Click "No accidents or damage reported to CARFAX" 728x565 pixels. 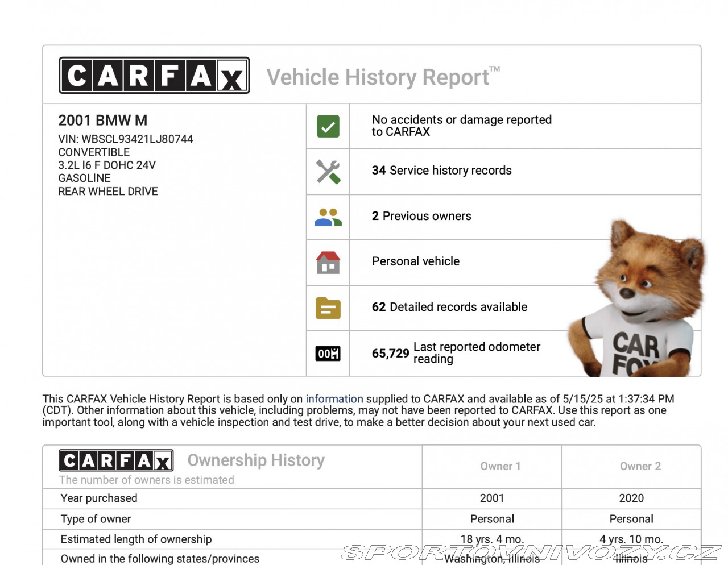point(462,126)
